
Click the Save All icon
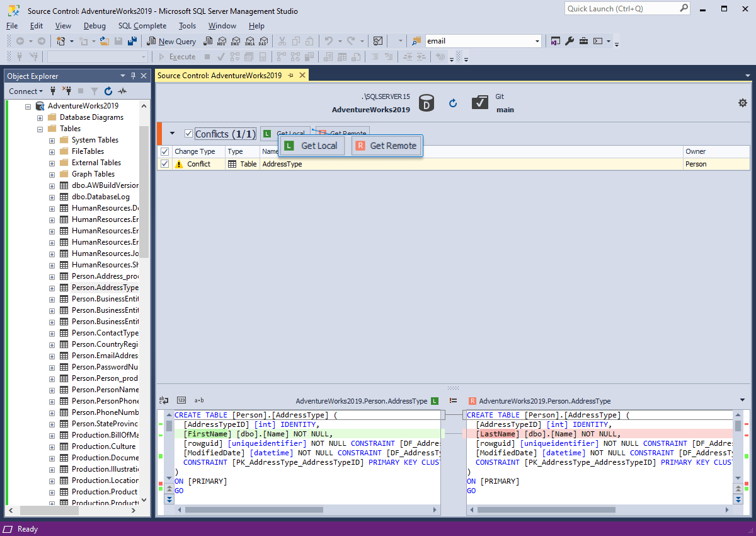point(132,41)
